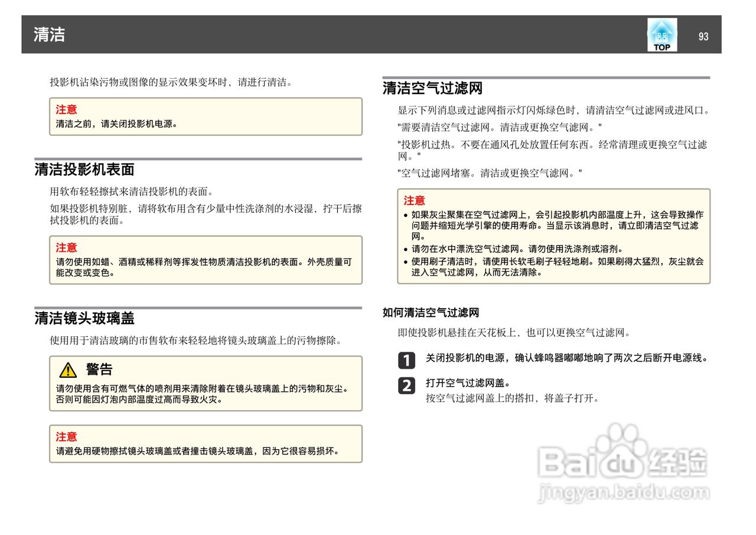This screenshot has height=535, width=756.
Task: Click the bullet 如果灰尘聚集在空气过滤网上
Action: pos(558,225)
